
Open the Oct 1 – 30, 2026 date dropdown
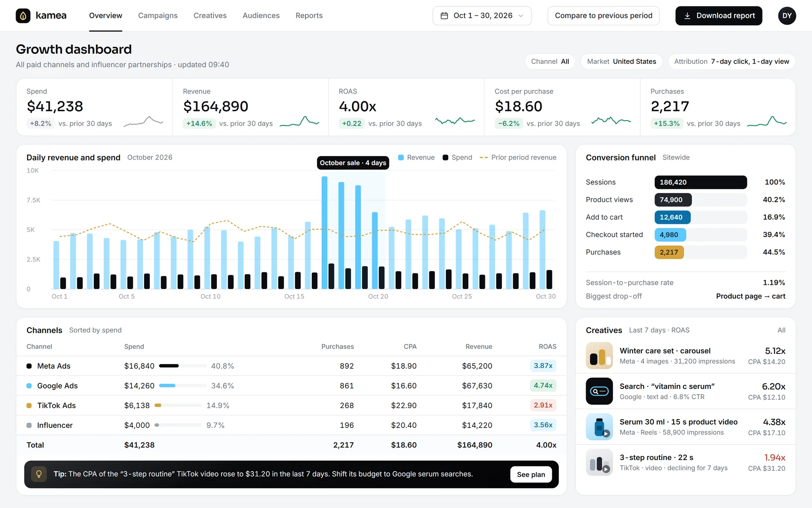[x=482, y=16]
